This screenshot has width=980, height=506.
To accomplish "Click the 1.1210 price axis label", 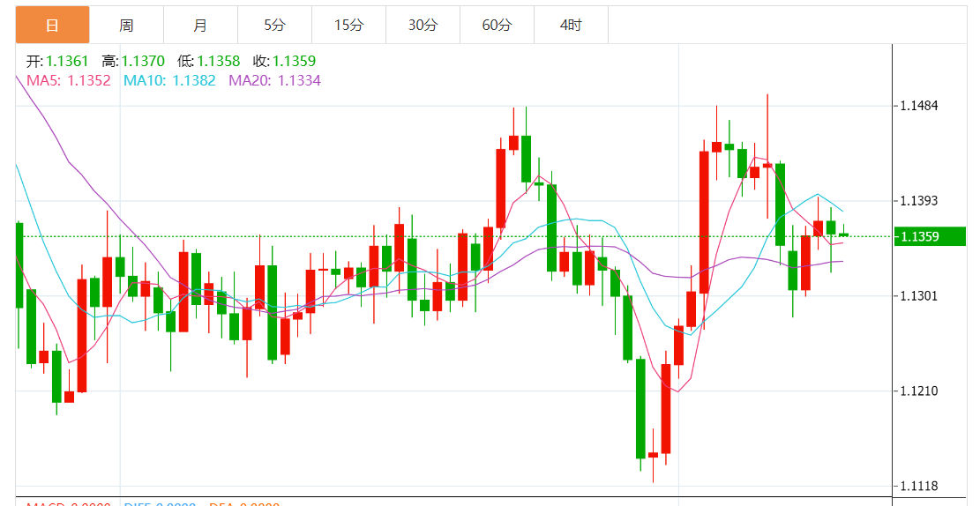I will coord(918,391).
